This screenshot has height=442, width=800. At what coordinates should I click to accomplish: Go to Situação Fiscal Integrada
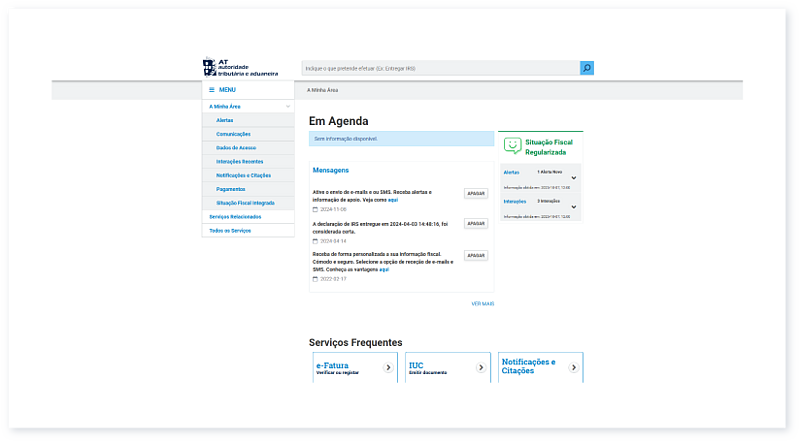pos(245,203)
